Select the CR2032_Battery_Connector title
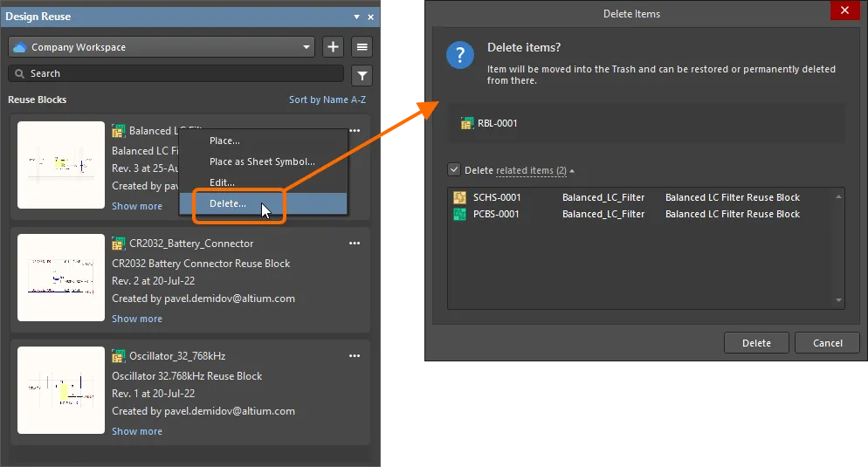Viewport: 868px width, 467px height. point(191,244)
